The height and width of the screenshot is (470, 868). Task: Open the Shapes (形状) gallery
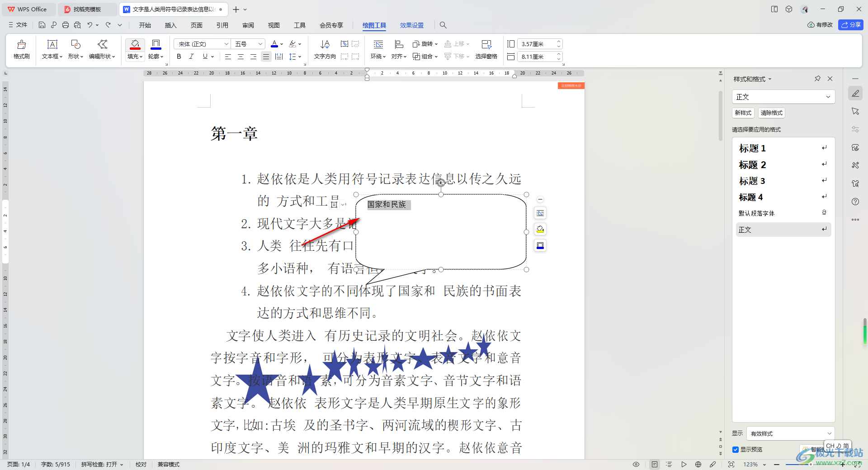coord(75,49)
